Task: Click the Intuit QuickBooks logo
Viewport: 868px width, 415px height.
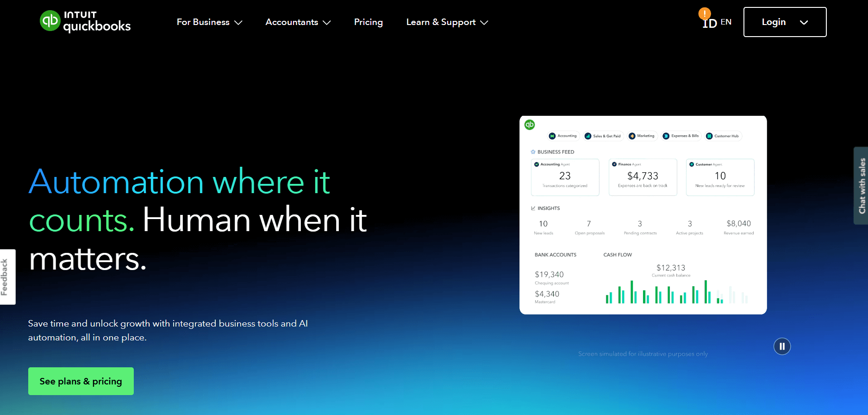Action: 85,21
